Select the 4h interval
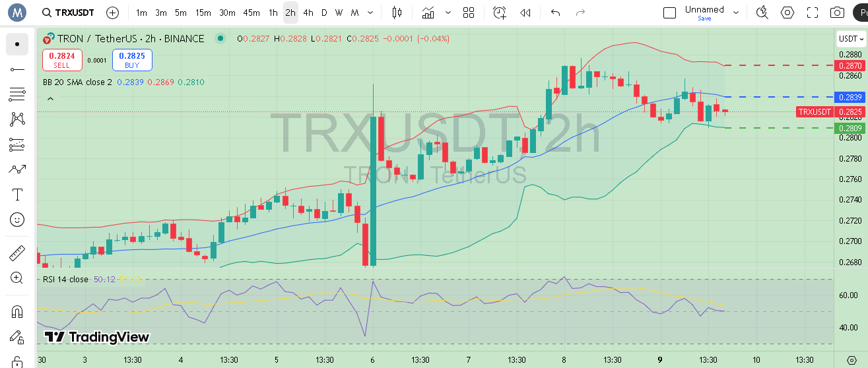 (x=308, y=13)
